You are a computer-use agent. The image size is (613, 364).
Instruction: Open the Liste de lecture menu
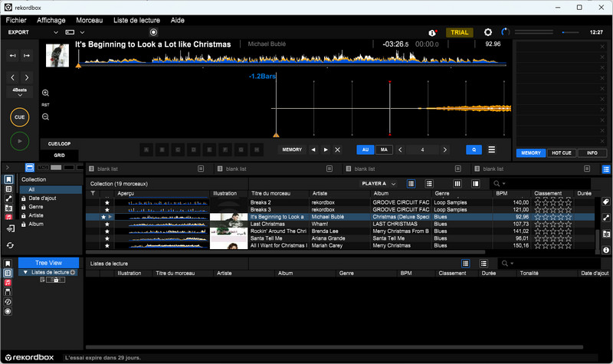[136, 21]
